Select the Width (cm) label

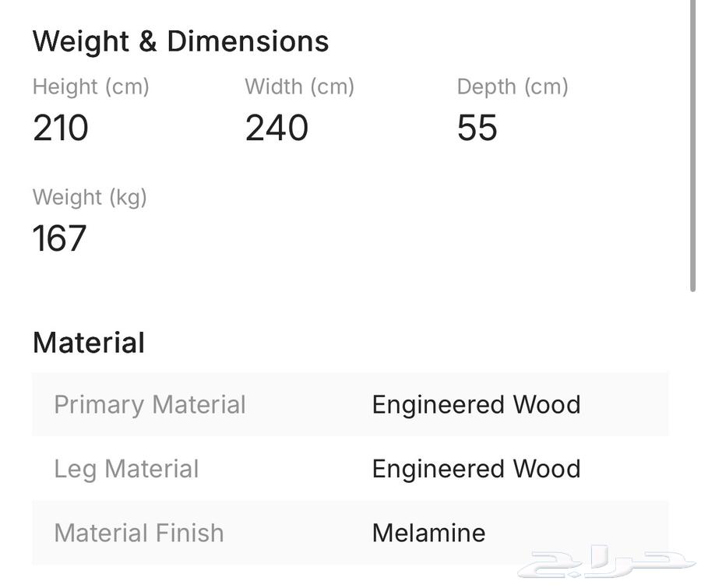[x=299, y=86]
